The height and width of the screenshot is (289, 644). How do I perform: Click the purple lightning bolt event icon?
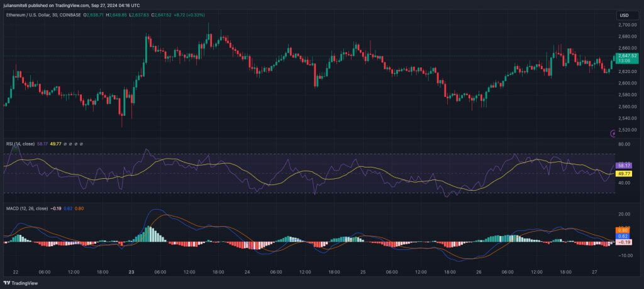click(613, 133)
